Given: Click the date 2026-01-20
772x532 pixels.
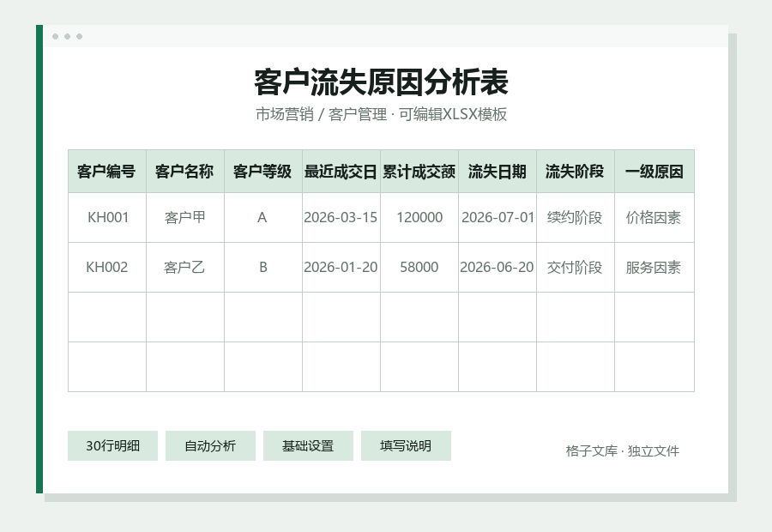Looking at the screenshot, I should click(x=341, y=267).
